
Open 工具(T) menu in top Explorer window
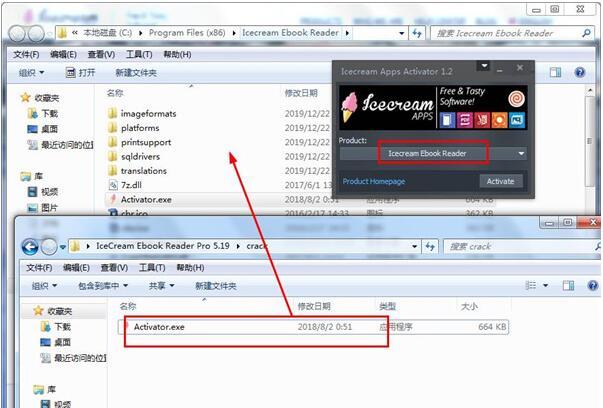[139, 55]
